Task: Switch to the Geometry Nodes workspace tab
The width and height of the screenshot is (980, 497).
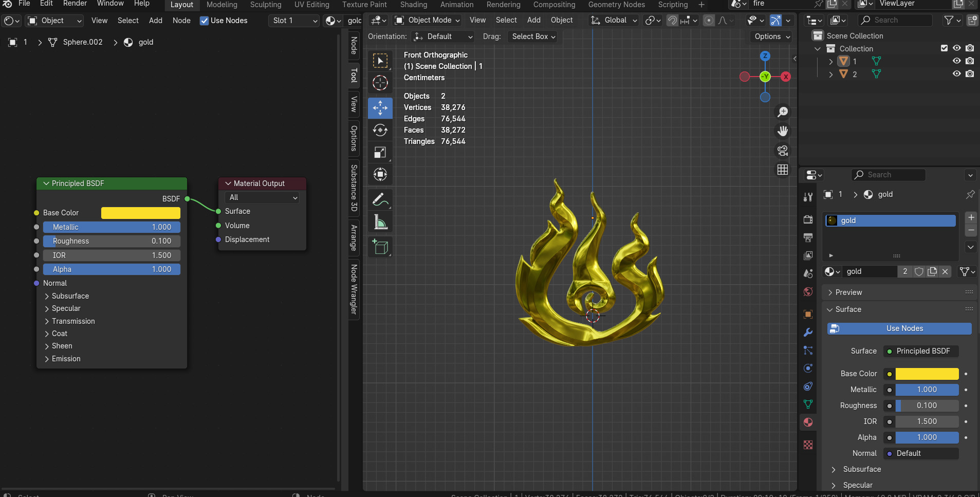Action: (x=617, y=5)
